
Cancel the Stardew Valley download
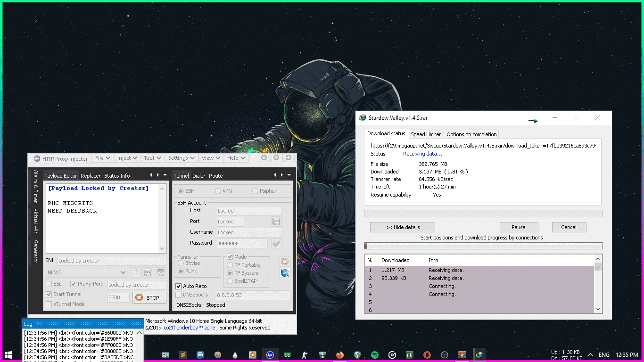pos(569,227)
